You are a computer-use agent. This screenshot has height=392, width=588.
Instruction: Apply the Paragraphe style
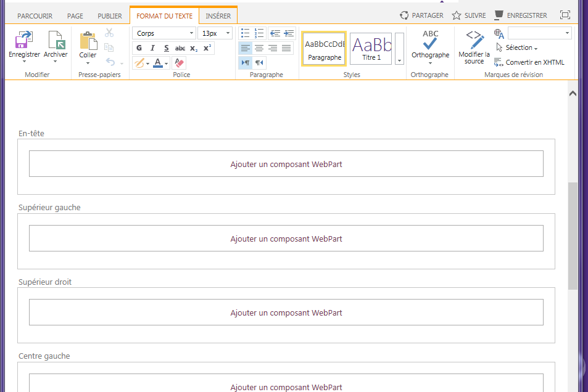click(x=324, y=49)
